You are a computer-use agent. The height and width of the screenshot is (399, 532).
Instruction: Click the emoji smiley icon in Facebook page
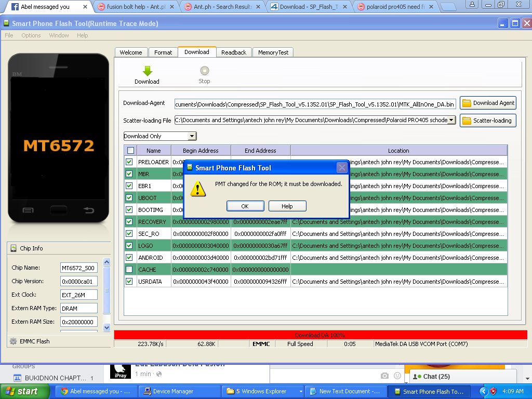397,376
